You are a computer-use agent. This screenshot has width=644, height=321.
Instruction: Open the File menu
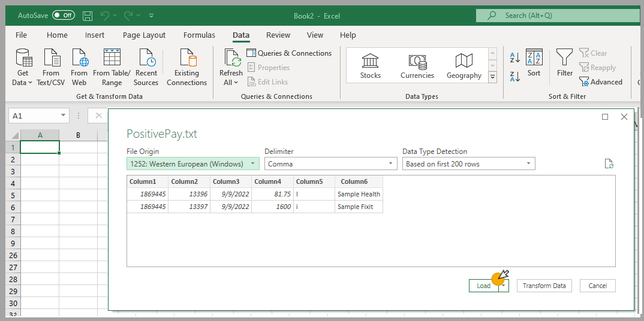[22, 35]
